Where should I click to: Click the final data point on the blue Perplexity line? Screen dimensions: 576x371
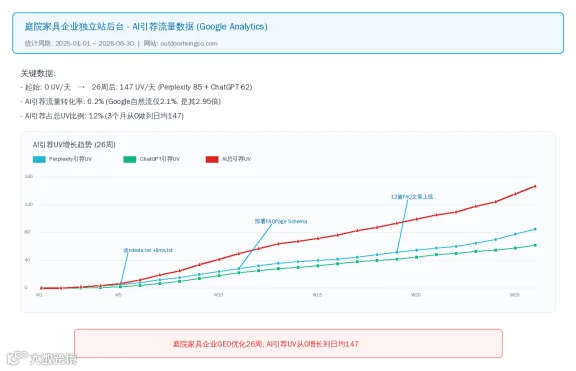tap(535, 229)
